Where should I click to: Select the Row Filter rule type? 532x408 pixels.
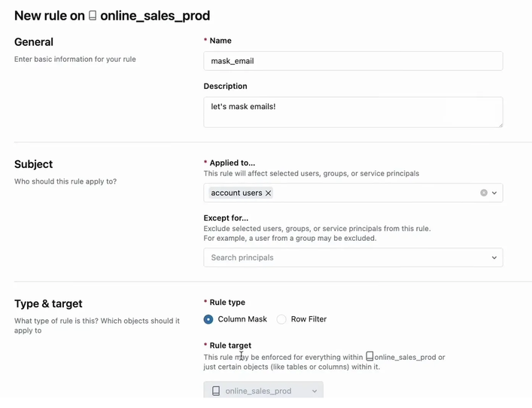click(281, 319)
